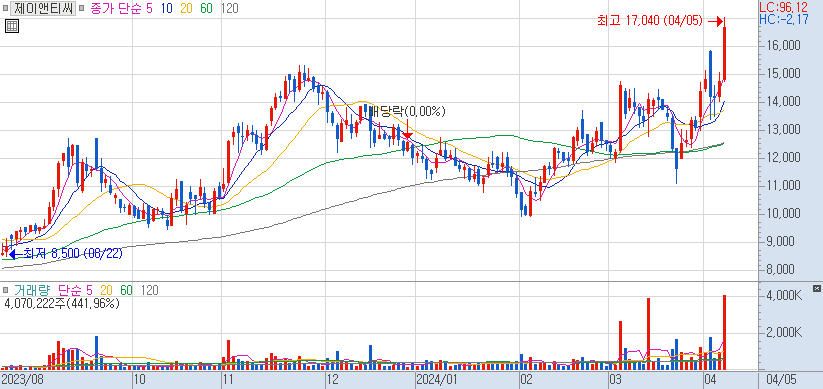Click the 13,000 price axis label
The image size is (823, 389).
click(783, 130)
